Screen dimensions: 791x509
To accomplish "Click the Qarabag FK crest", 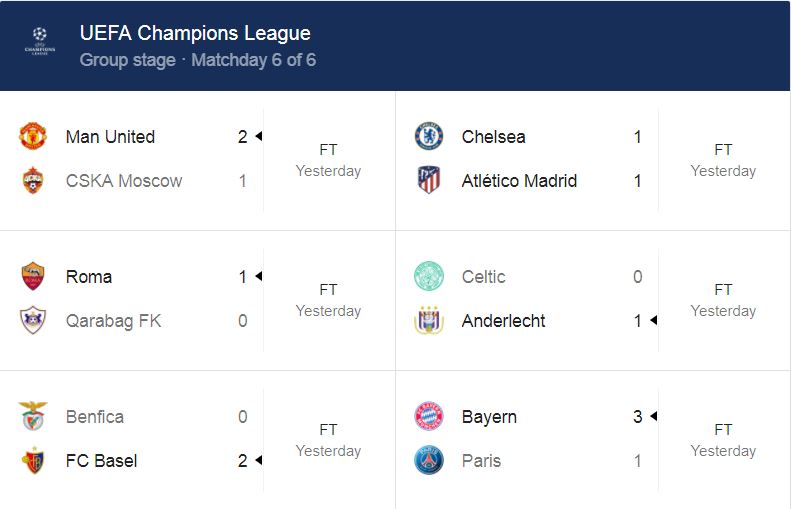I will (33, 321).
